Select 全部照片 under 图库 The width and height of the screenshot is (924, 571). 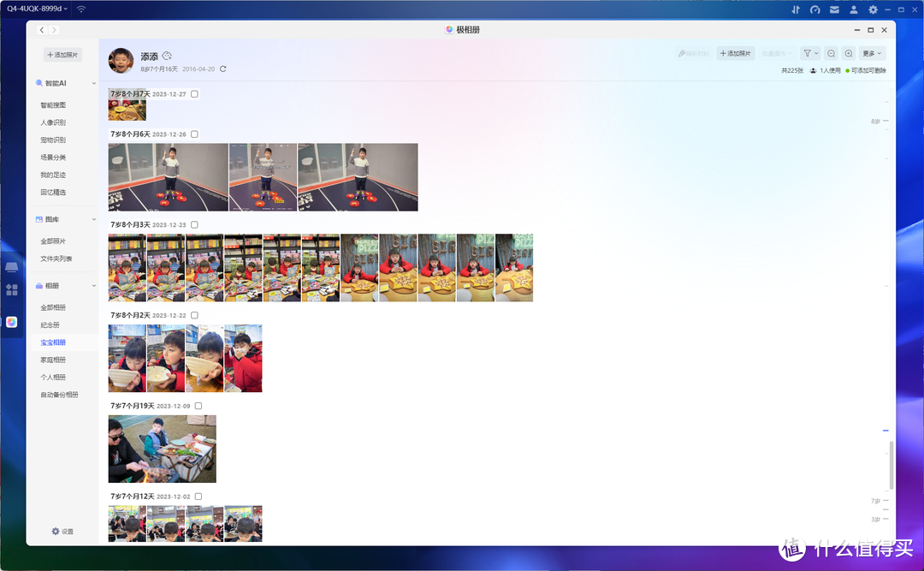53,241
